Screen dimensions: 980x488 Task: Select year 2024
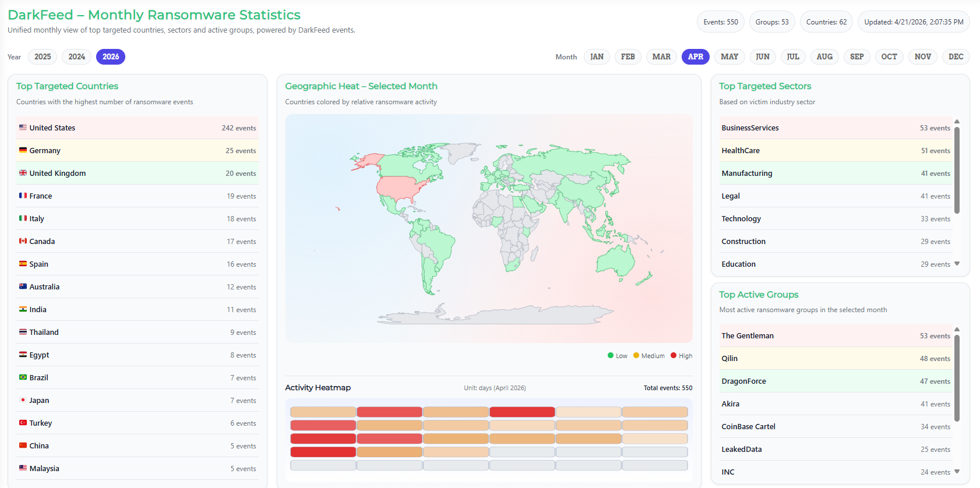(76, 56)
